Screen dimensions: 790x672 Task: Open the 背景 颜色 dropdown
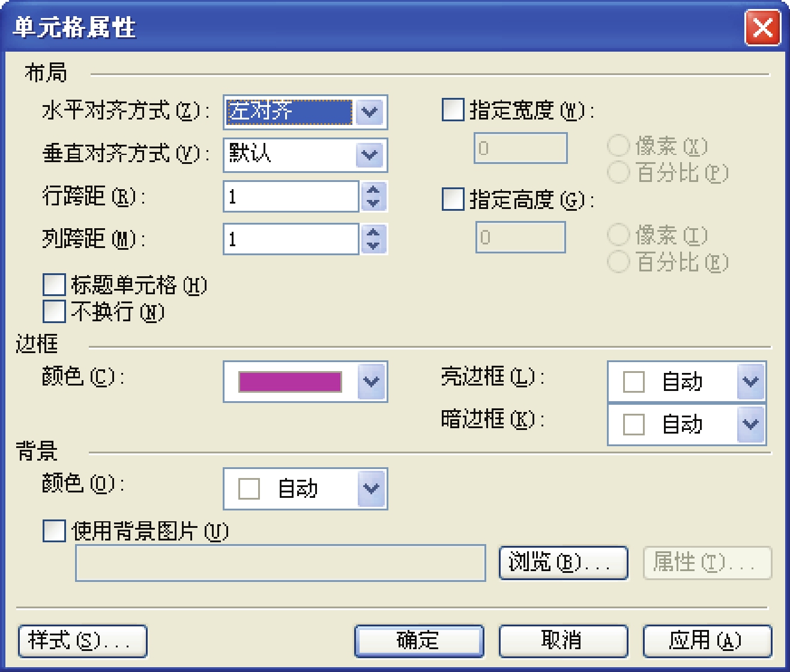(371, 488)
